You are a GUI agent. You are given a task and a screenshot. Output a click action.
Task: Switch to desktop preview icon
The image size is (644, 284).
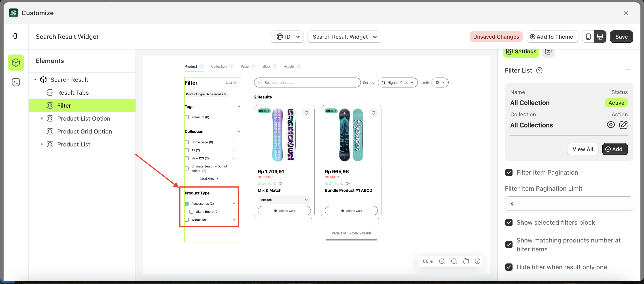(600, 37)
